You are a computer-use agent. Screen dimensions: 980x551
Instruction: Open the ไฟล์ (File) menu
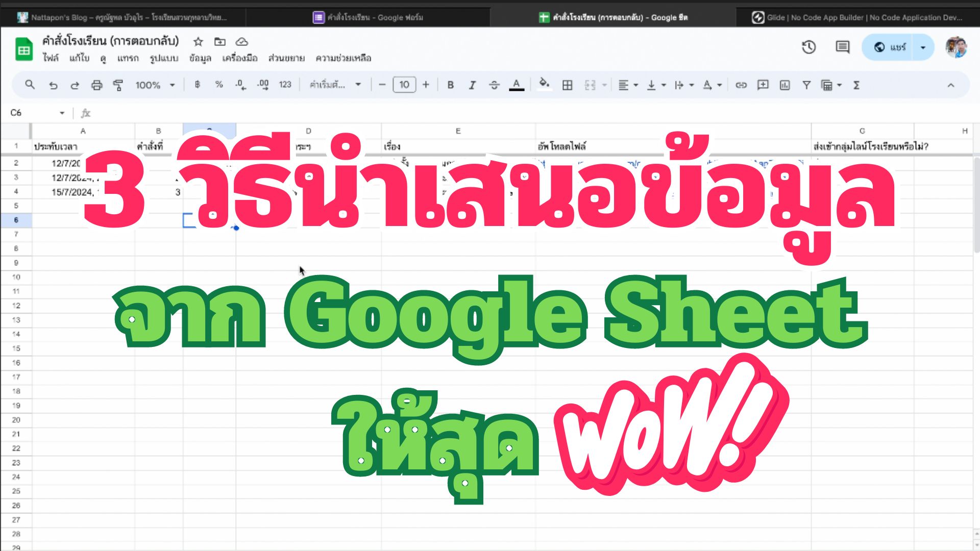tap(51, 58)
